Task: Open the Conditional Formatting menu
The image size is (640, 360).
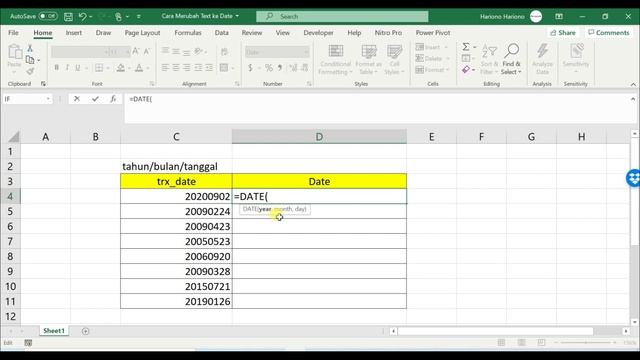Action: 335,60
